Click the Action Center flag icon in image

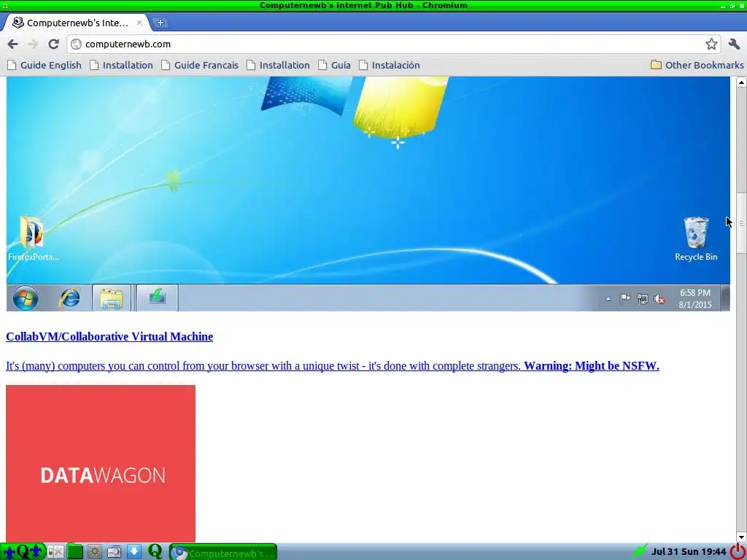tap(624, 298)
